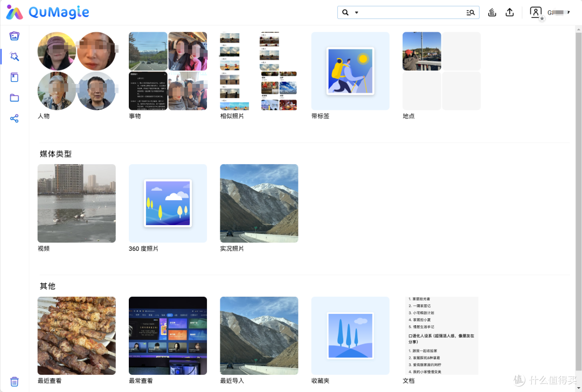Open the 最近导入 recently imported album
582x392 pixels.
[x=259, y=335]
